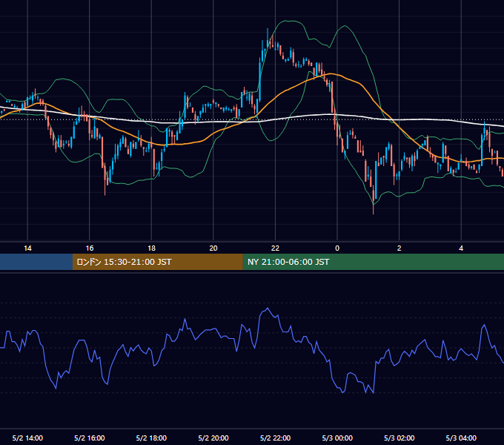This screenshot has height=445, width=504.
Task: Click hour label 20 on price chart axis
Action: click(x=213, y=248)
